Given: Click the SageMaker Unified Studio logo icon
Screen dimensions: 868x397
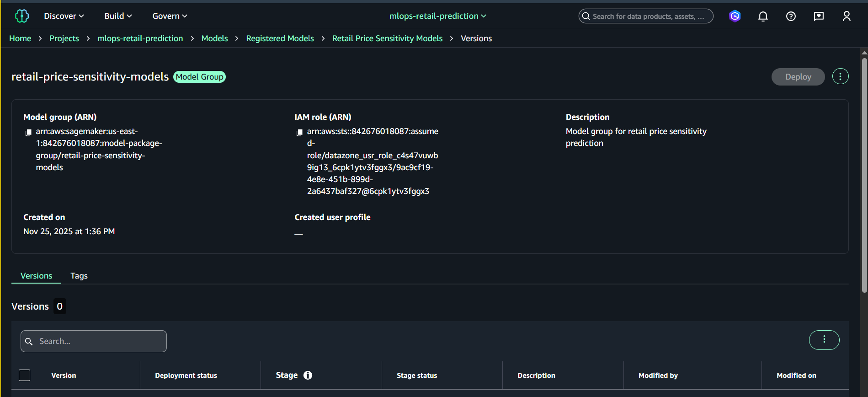Looking at the screenshot, I should 21,16.
